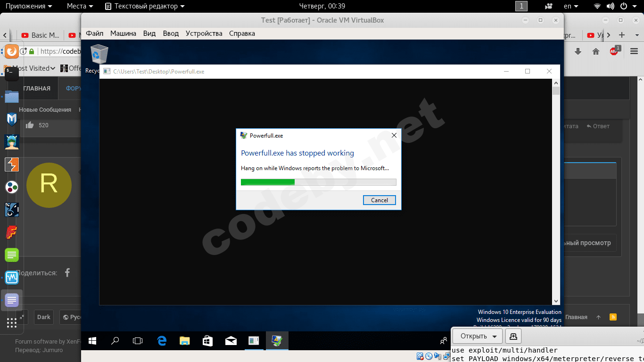Expand the arrow next to Открыть button
The width and height of the screenshot is (644, 362).
494,336
